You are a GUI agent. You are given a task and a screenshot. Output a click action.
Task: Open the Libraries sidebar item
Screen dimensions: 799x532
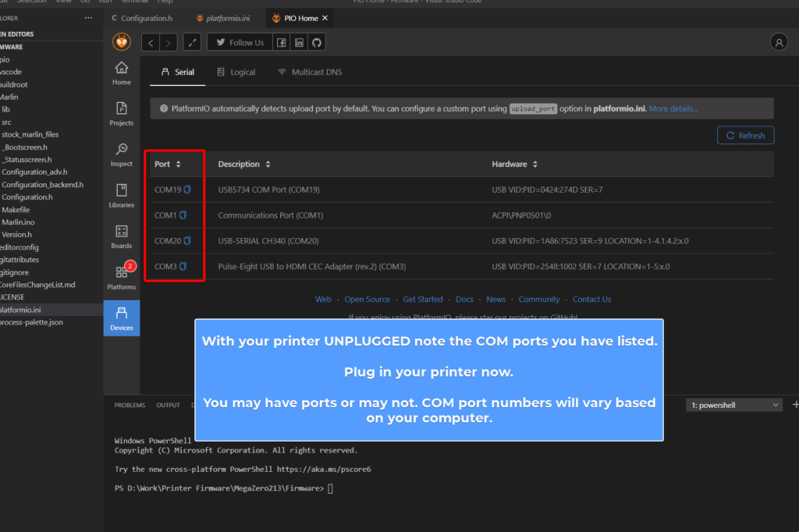(x=121, y=197)
